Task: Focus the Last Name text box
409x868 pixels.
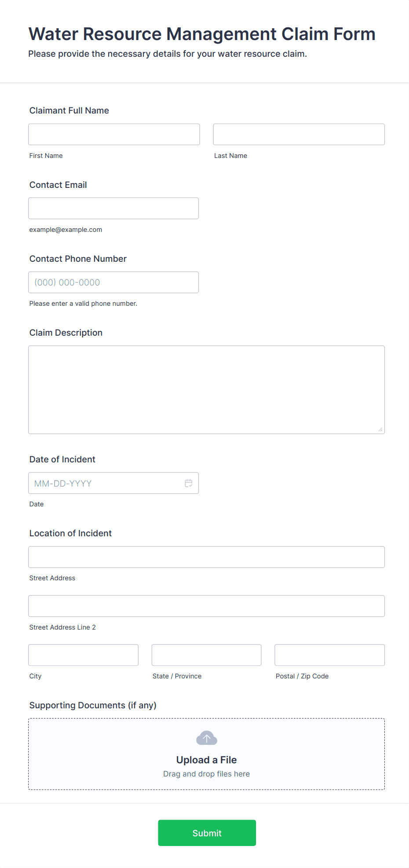Action: pyautogui.click(x=299, y=134)
